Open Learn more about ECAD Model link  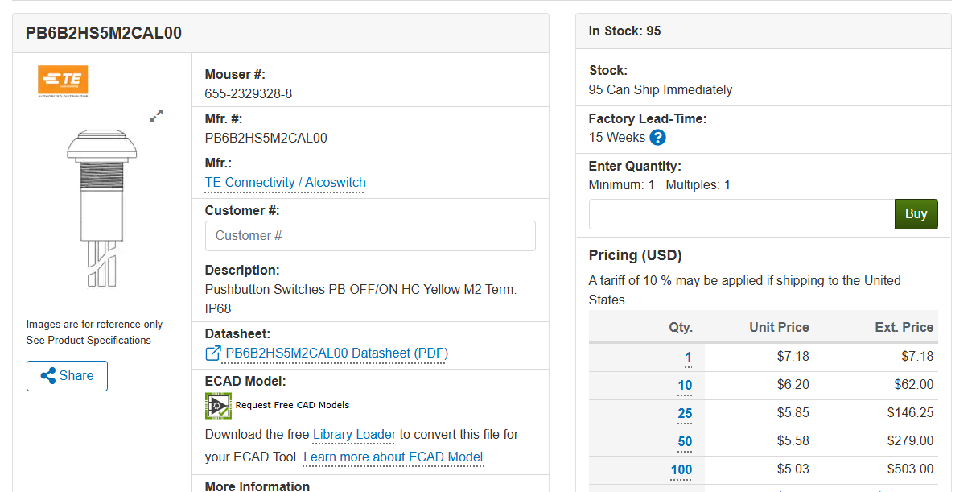[394, 457]
